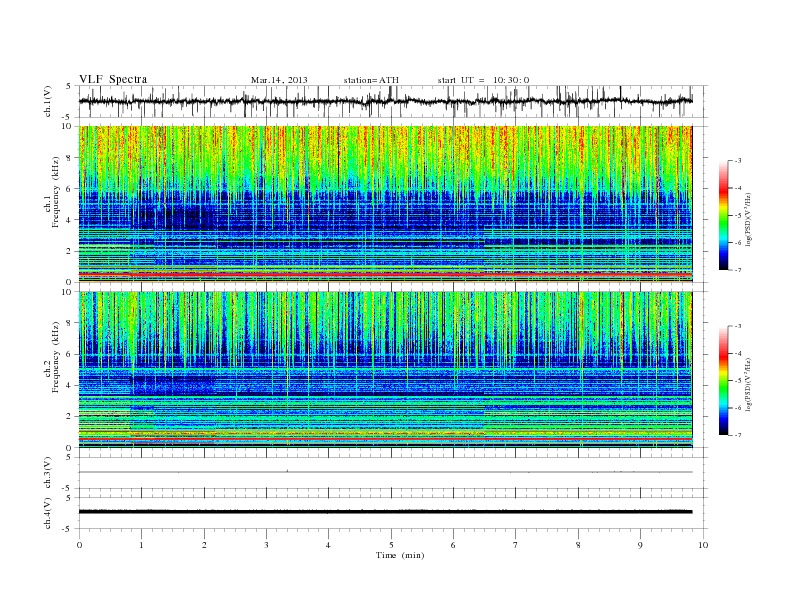The image size is (792, 612).
Task: Click the 'VLF Spectra' title text
Action: tap(113, 79)
